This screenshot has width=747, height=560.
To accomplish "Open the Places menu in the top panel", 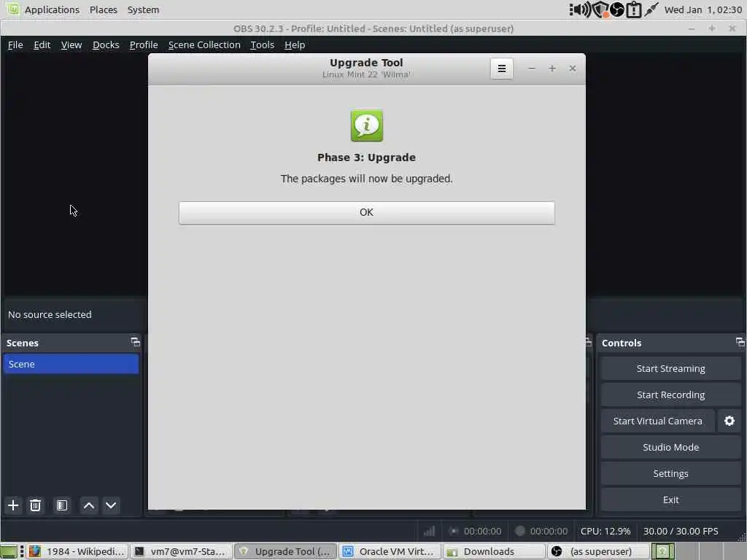I will tap(104, 9).
